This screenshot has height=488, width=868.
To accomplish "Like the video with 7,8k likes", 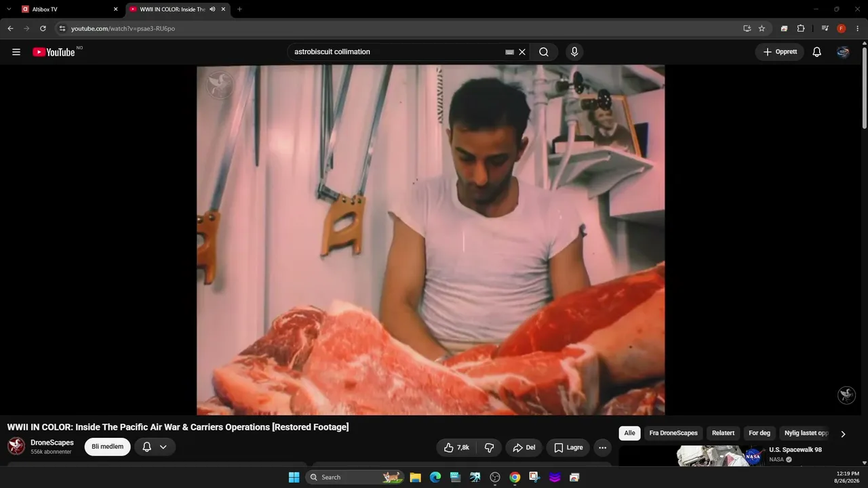I will coord(456,447).
